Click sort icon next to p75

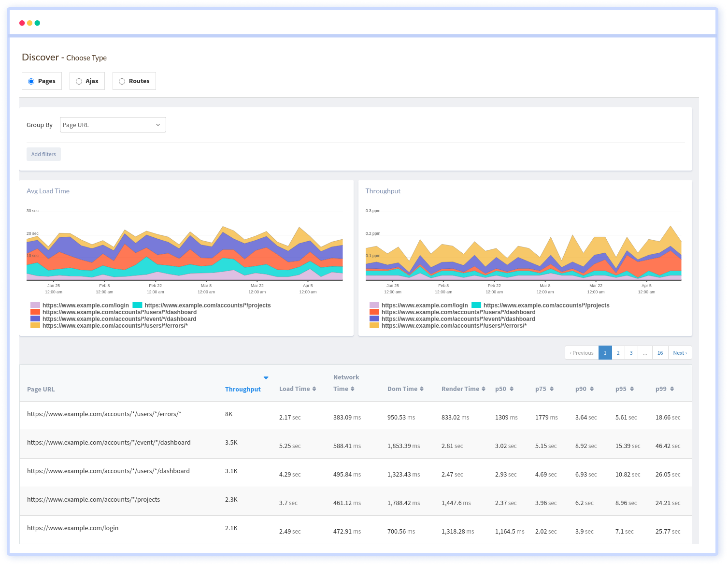(552, 389)
